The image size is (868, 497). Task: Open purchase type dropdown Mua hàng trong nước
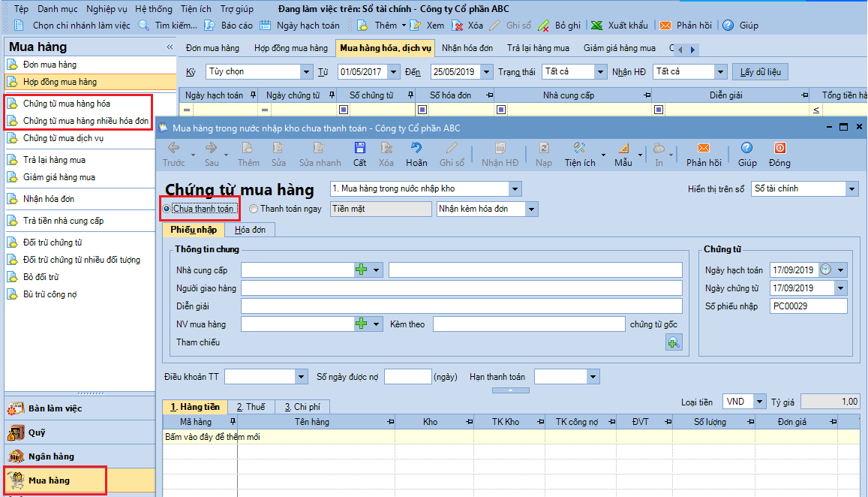(515, 189)
